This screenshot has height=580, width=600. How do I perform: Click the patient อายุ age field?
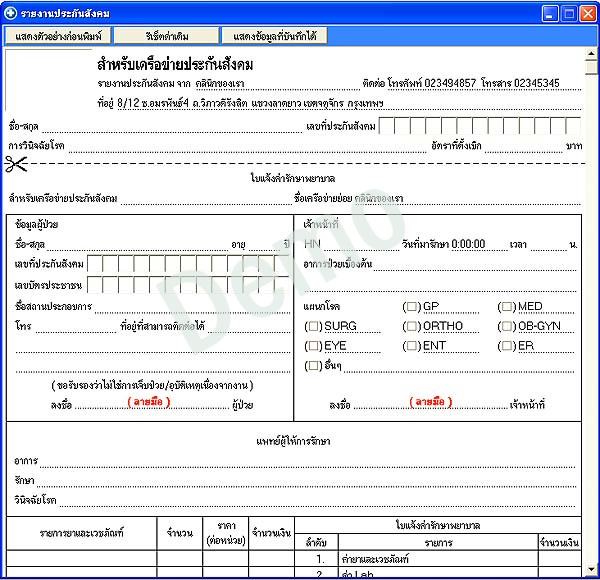point(264,245)
